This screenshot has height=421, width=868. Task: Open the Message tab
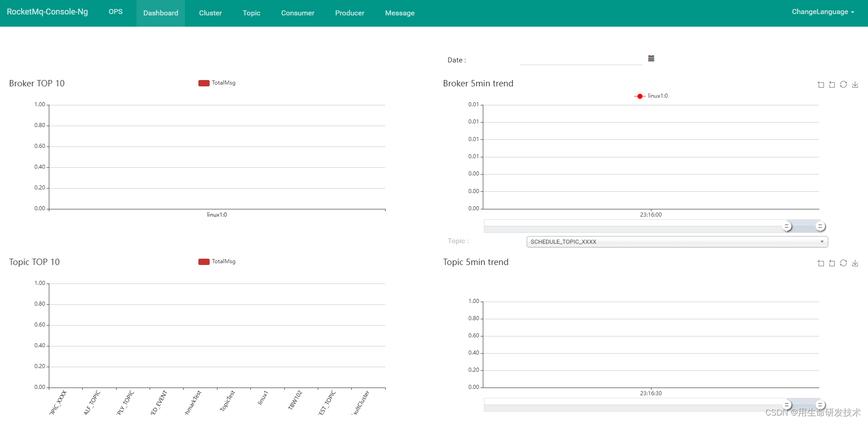point(400,13)
